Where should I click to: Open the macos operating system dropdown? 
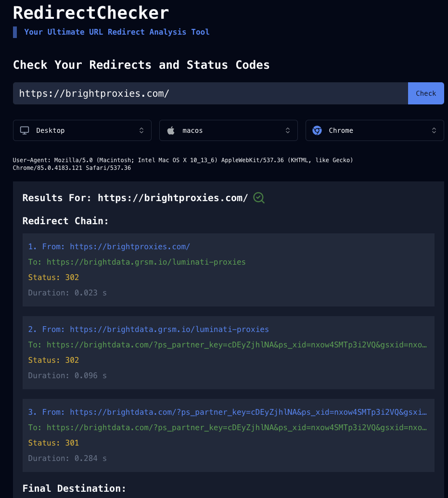[x=229, y=130]
